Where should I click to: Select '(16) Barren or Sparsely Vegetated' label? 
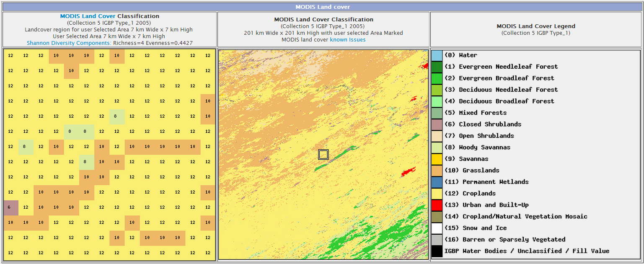505,240
